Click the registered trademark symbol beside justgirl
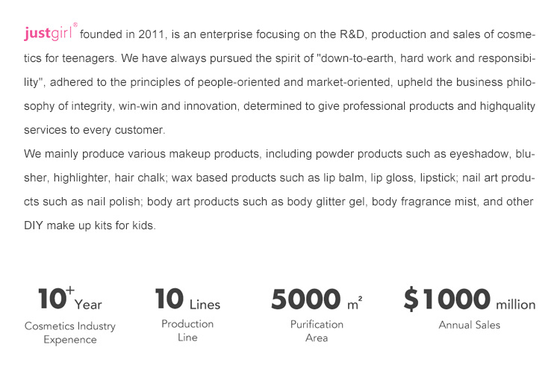Screen dimensions: 560x392 tap(75, 25)
